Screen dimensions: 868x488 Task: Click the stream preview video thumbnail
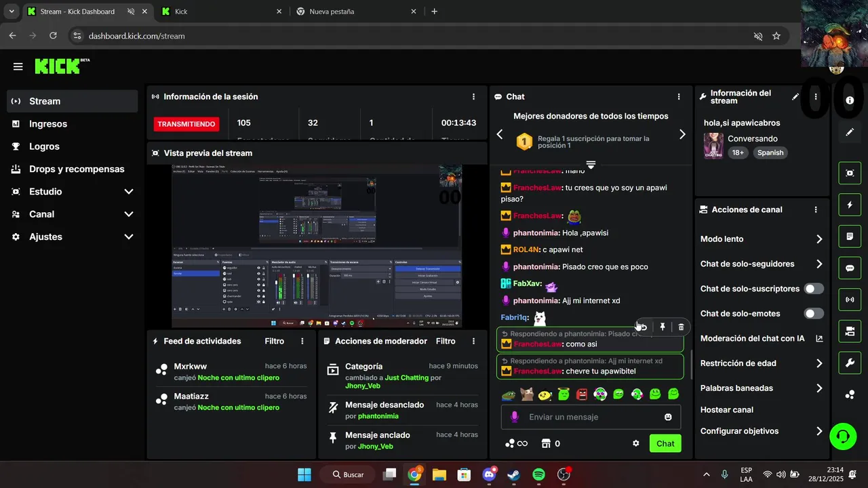click(317, 246)
